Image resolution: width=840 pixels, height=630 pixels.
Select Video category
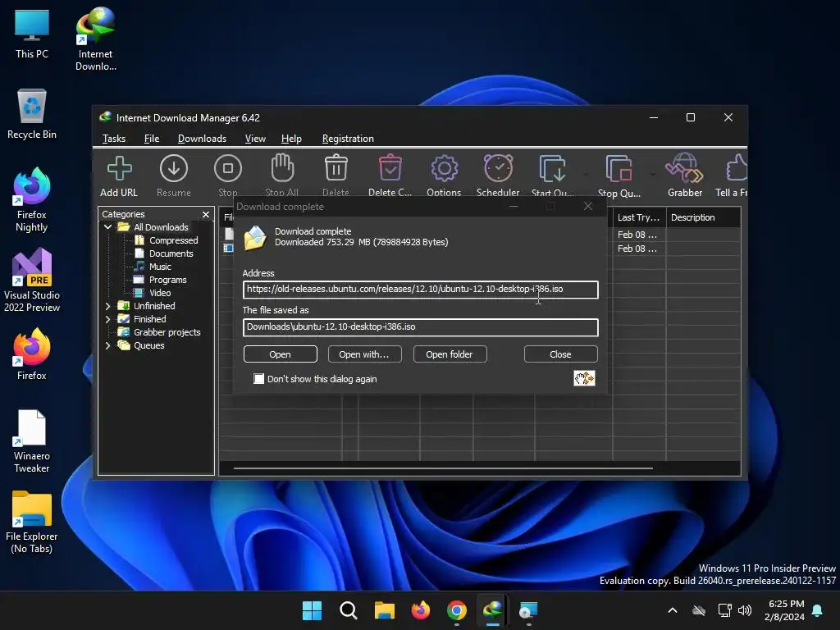click(x=160, y=293)
